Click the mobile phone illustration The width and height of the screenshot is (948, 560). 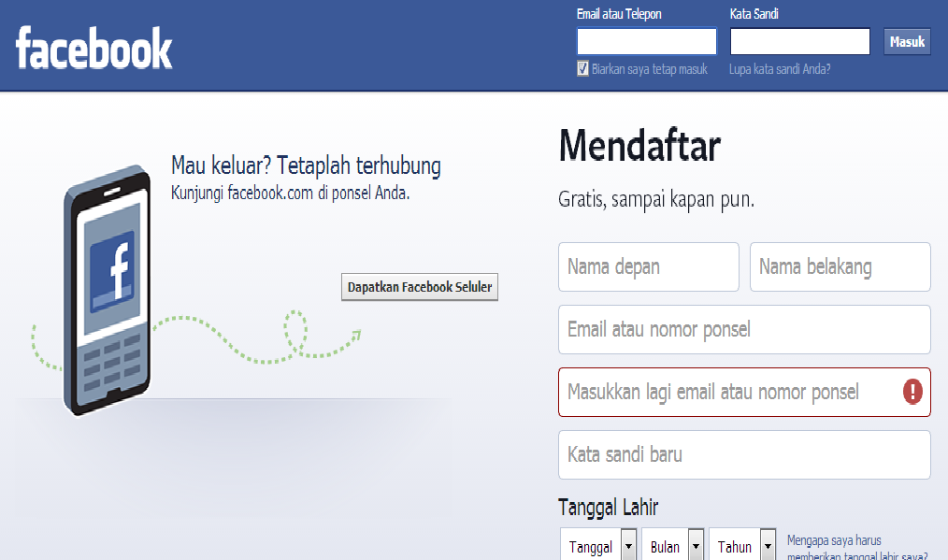tap(107, 290)
